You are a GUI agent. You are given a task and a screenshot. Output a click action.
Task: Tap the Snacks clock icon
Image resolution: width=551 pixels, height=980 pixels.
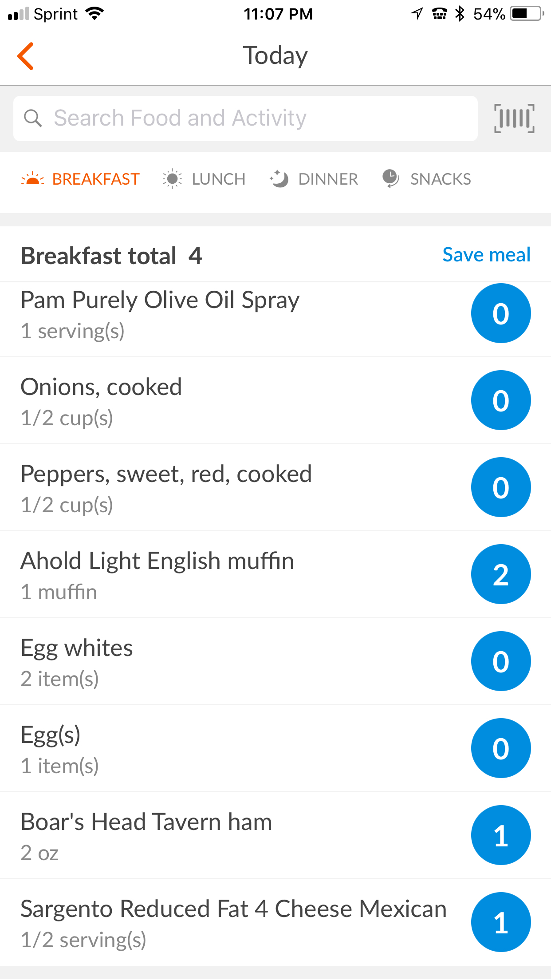pos(390,178)
